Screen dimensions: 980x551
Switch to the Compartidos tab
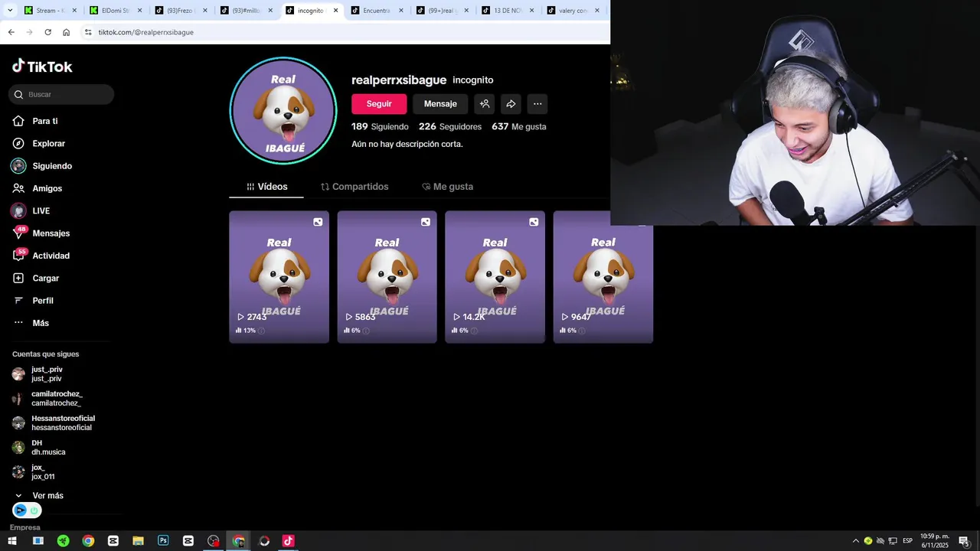[354, 187]
